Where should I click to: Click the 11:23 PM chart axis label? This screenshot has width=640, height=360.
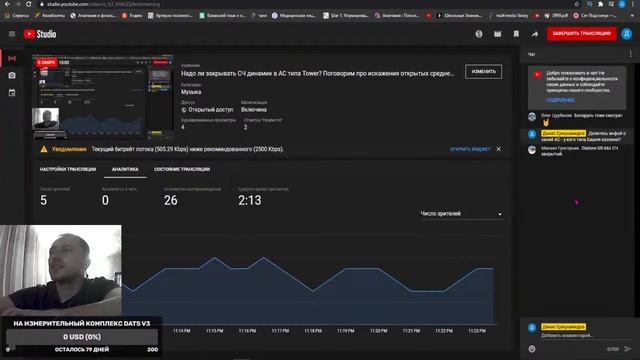(477, 331)
